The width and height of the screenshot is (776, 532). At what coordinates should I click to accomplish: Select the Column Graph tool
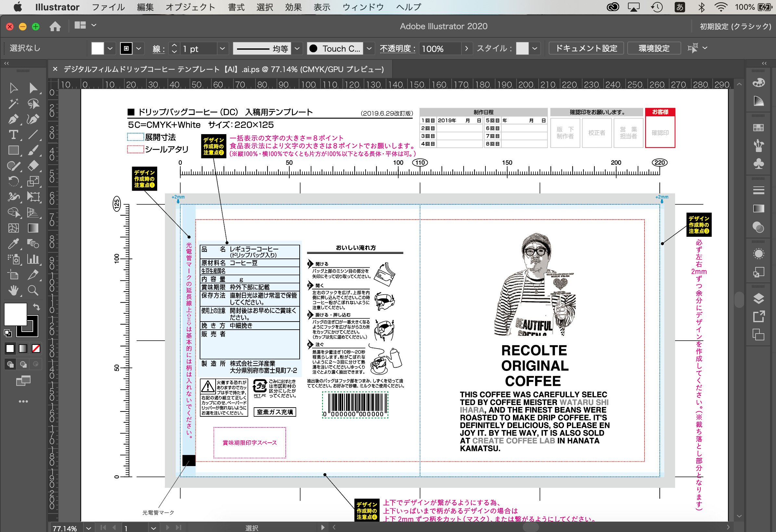click(x=33, y=259)
